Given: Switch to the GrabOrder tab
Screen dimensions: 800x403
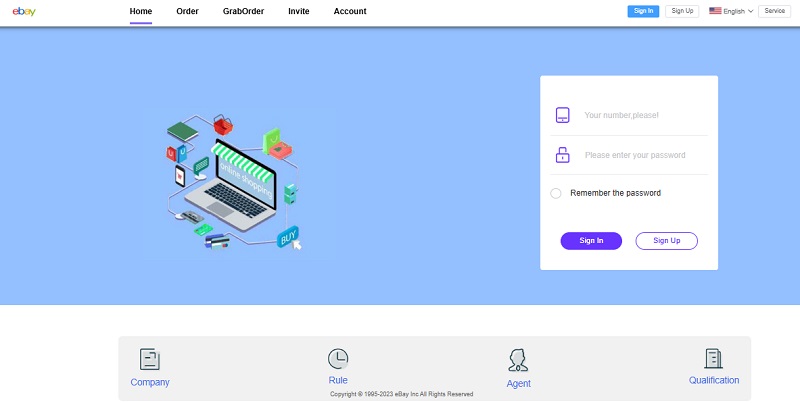Looking at the screenshot, I should pos(243,12).
